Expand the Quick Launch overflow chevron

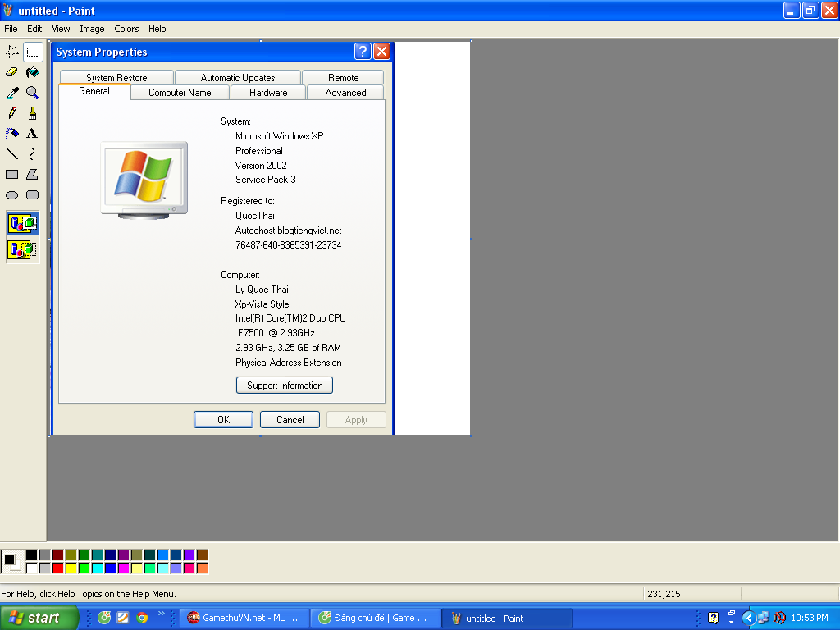[x=162, y=614]
